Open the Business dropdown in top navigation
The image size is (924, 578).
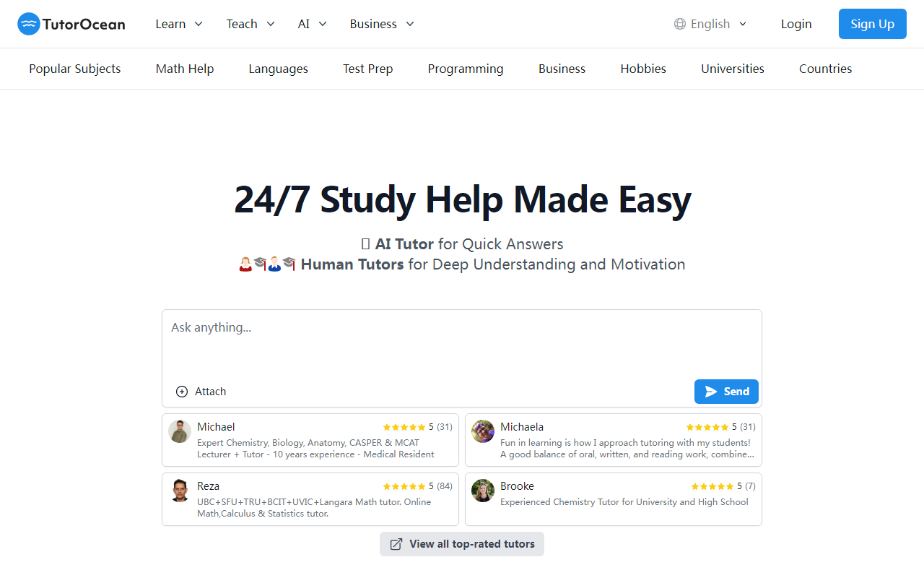pyautogui.click(x=382, y=24)
